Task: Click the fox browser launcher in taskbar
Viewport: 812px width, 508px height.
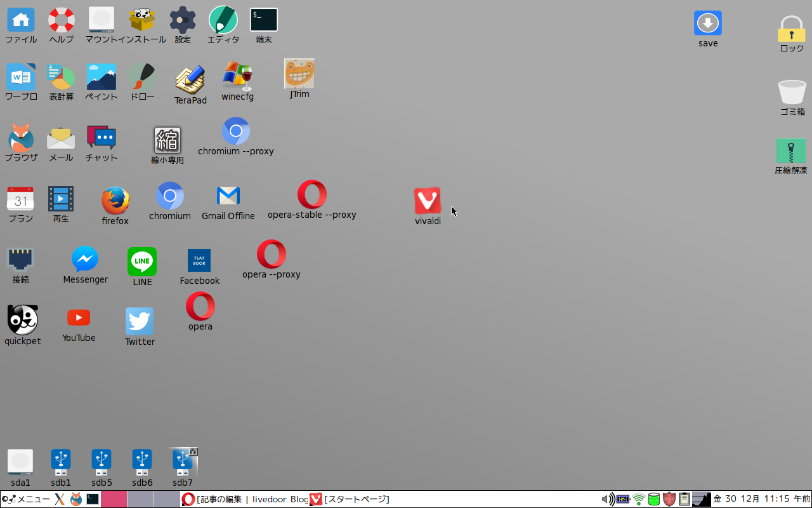Action: pyautogui.click(x=76, y=499)
